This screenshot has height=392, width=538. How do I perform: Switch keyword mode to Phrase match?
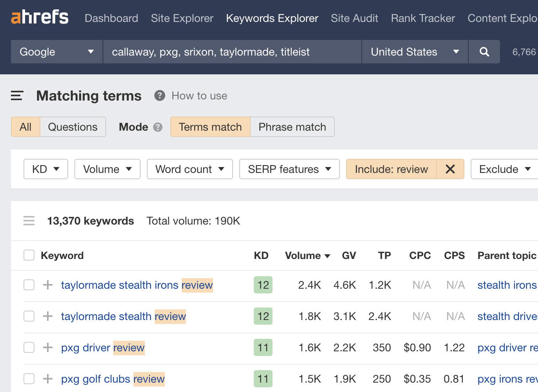point(292,127)
